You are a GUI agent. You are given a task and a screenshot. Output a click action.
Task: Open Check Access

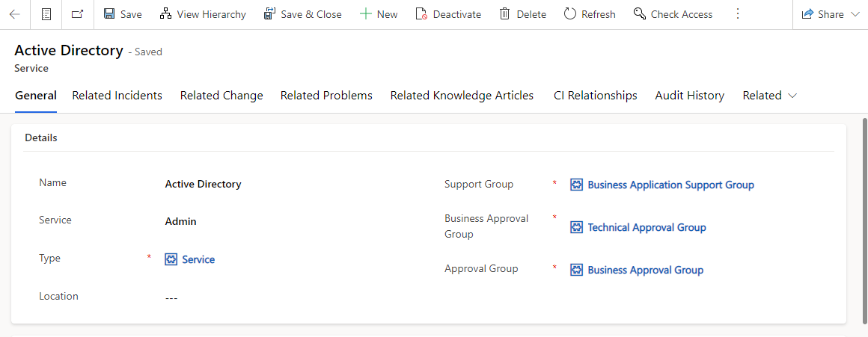[673, 14]
